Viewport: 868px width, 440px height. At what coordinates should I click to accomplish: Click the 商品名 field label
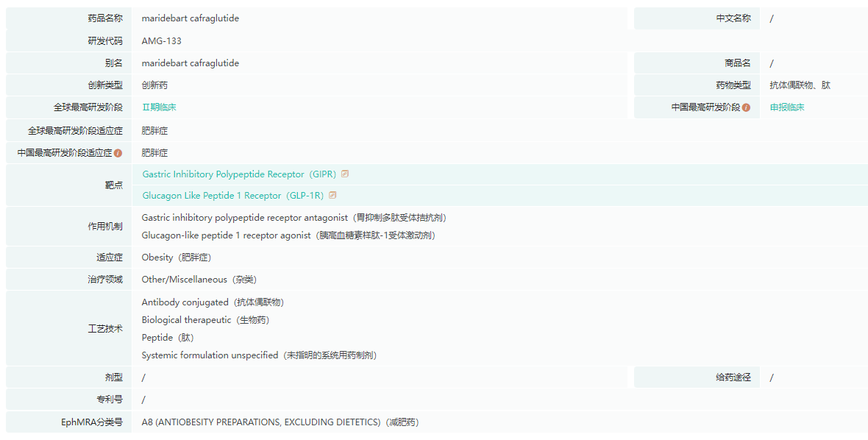(x=738, y=63)
